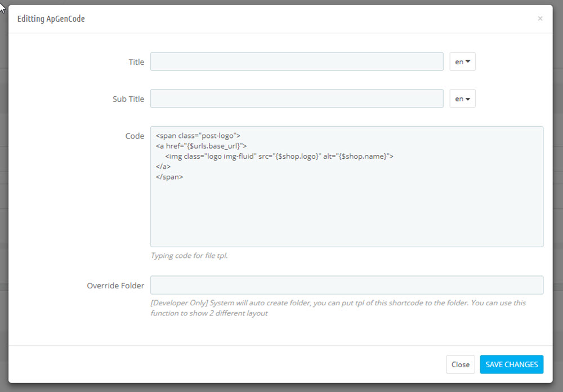Click the 'Code' field label
This screenshot has height=392, width=563.
(x=135, y=136)
